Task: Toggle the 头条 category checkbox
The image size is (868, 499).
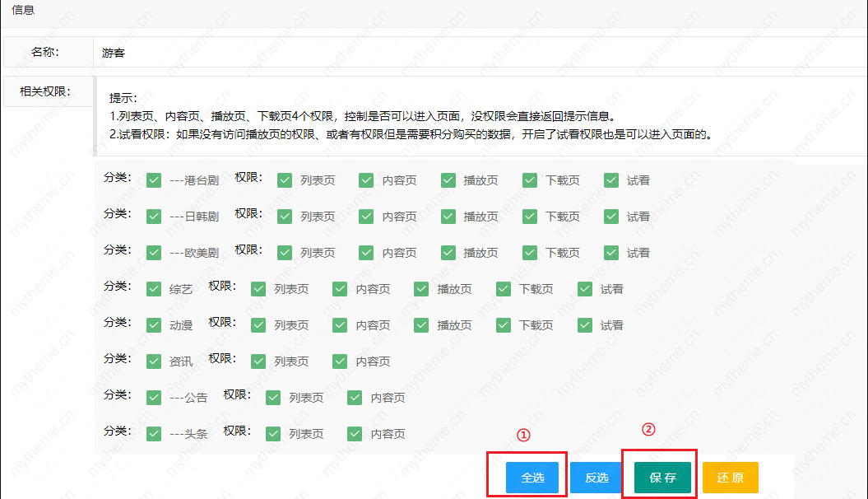Action: coord(154,434)
